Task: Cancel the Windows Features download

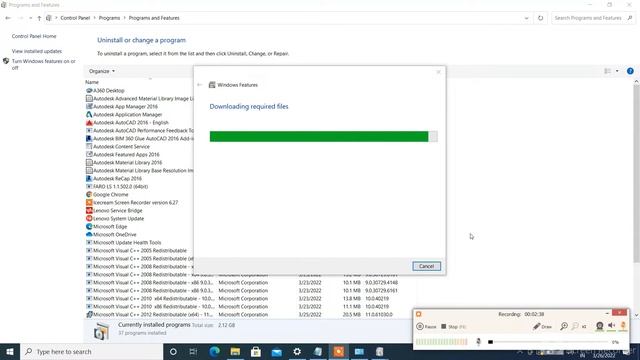Action: (426, 266)
